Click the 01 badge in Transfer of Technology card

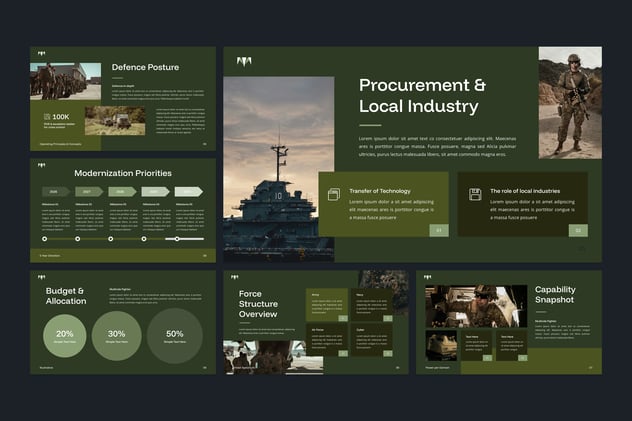coord(438,230)
